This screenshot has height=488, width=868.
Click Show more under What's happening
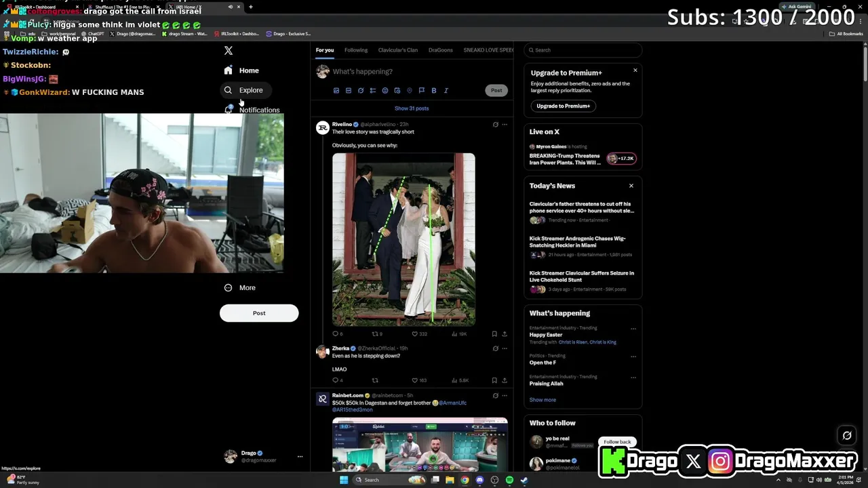click(x=542, y=400)
